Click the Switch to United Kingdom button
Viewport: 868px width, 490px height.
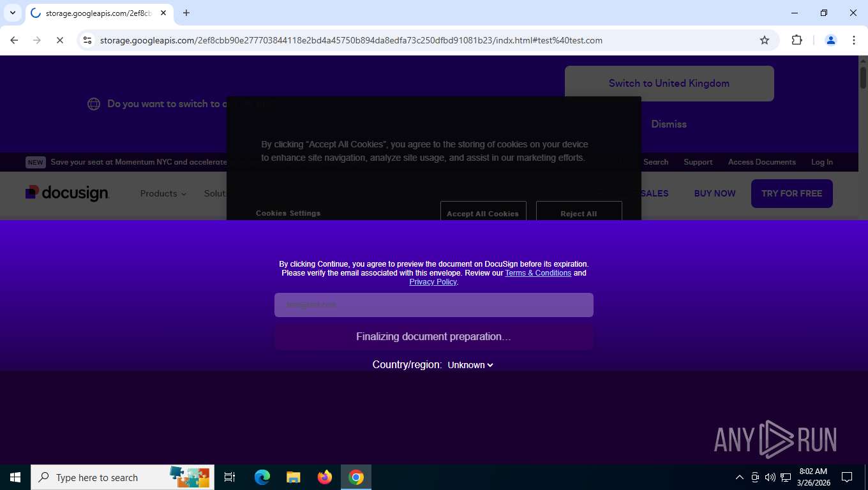point(669,83)
